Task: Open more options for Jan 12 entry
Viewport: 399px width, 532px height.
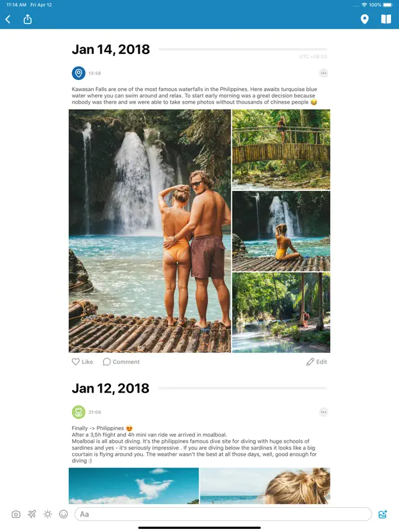Action: 323,412
